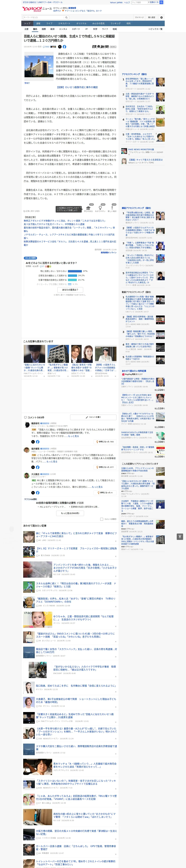Expand 大元隆志's comment with もっと見る
Screen dimensions: 186x868
[97, 487]
